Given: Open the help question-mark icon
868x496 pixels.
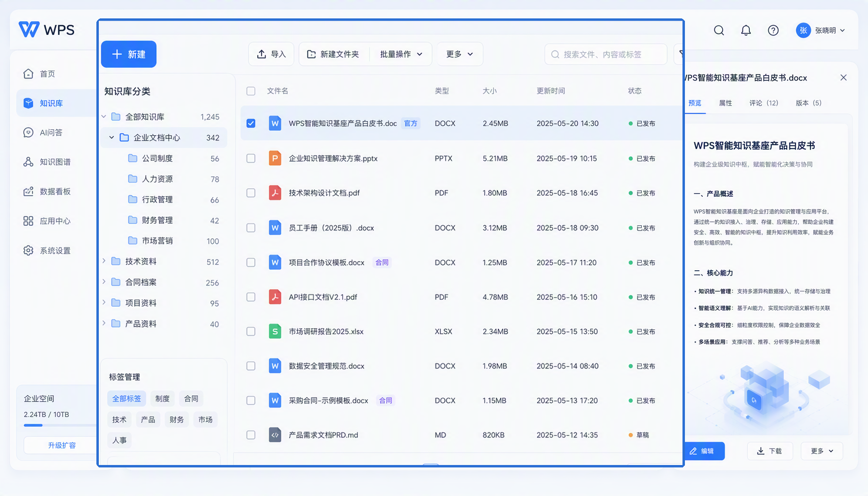Looking at the screenshot, I should (x=773, y=31).
